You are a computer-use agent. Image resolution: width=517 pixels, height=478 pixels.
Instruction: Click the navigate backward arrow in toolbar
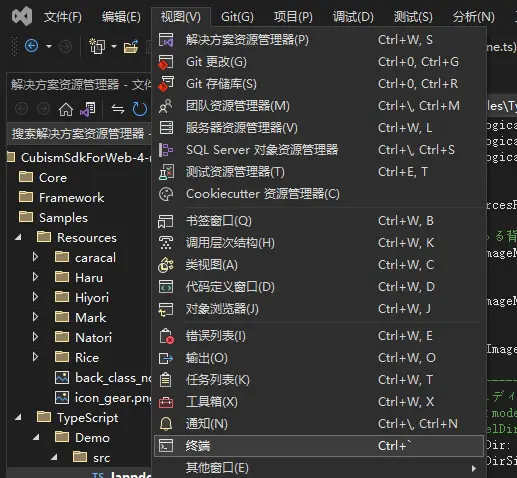tap(31, 46)
